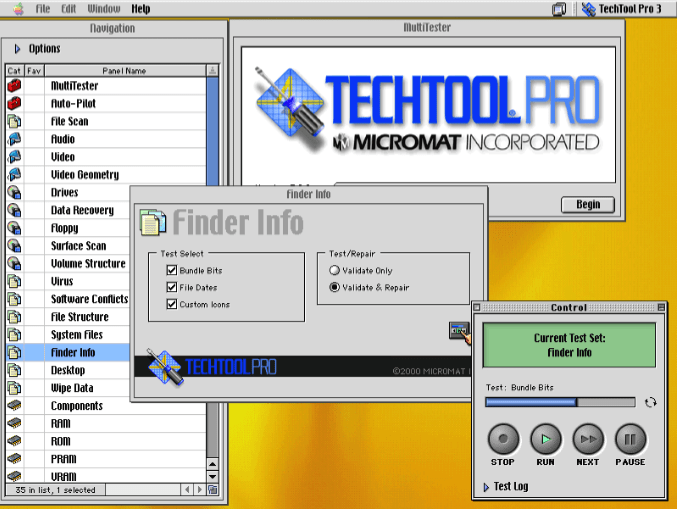The height and width of the screenshot is (509, 677).
Task: Open the Help menu
Action: tap(141, 9)
